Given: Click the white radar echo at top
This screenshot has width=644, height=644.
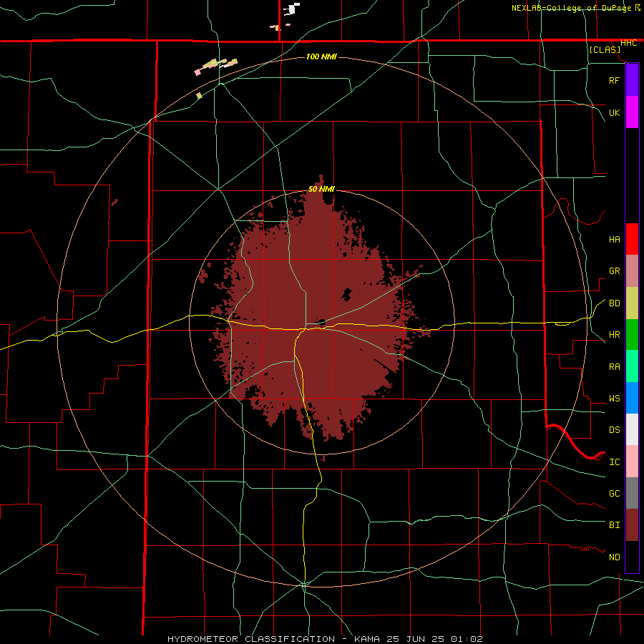Looking at the screenshot, I should pos(292,9).
